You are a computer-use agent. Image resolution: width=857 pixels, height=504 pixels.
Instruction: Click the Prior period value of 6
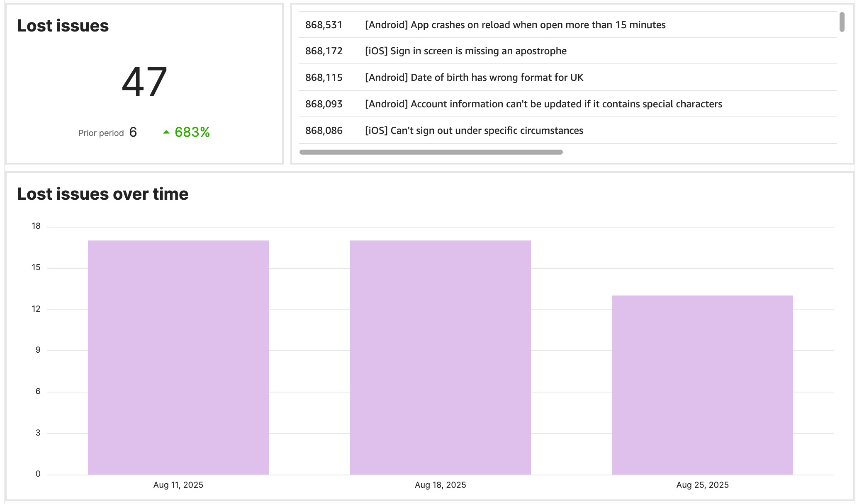[x=133, y=132]
